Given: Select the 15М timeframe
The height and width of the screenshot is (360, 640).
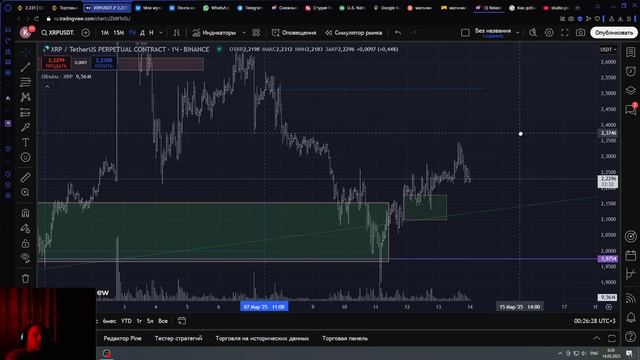Looking at the screenshot, I should coord(118,33).
